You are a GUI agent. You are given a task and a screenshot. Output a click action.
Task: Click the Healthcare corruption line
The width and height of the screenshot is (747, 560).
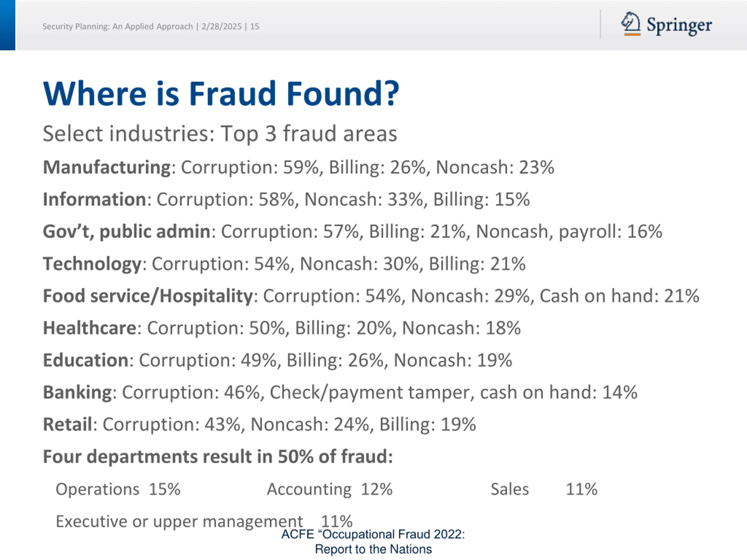282,328
